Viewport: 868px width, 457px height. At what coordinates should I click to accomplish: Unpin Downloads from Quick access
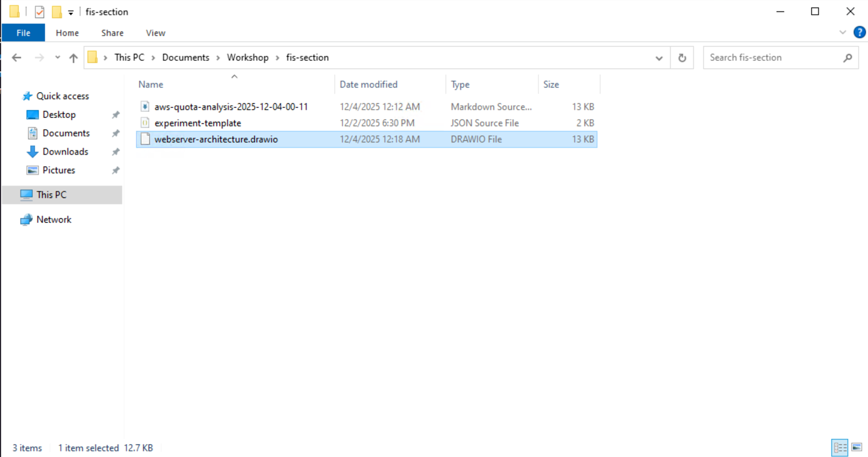[x=115, y=151]
